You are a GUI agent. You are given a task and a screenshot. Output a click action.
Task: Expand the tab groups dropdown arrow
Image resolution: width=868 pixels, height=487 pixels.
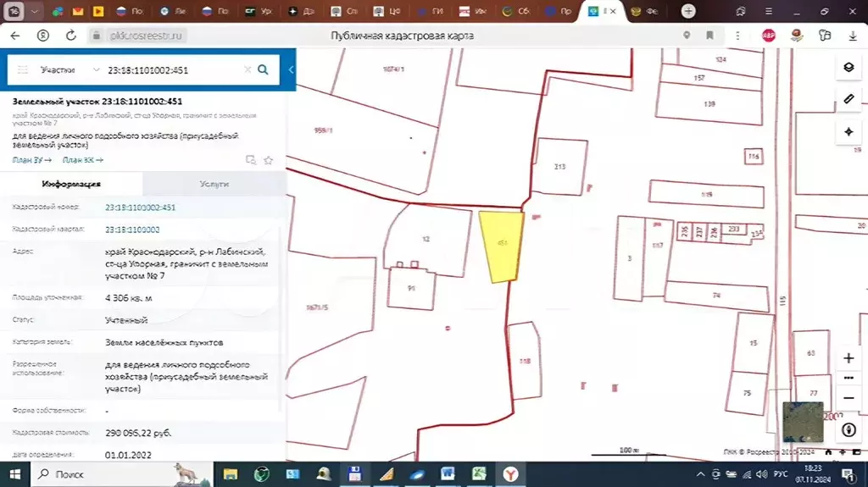click(x=34, y=11)
